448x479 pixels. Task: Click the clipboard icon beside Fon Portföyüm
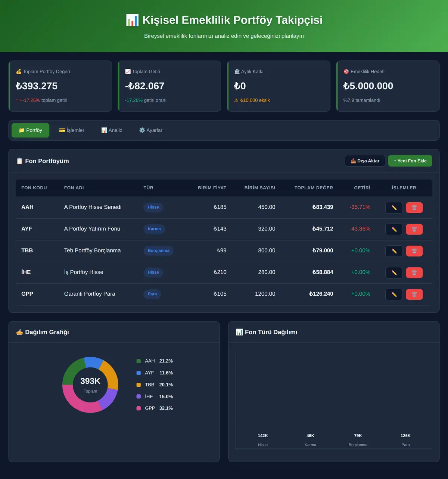[x=19, y=161]
